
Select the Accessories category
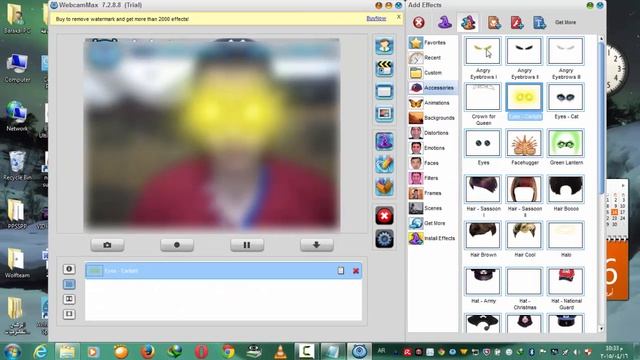point(433,88)
